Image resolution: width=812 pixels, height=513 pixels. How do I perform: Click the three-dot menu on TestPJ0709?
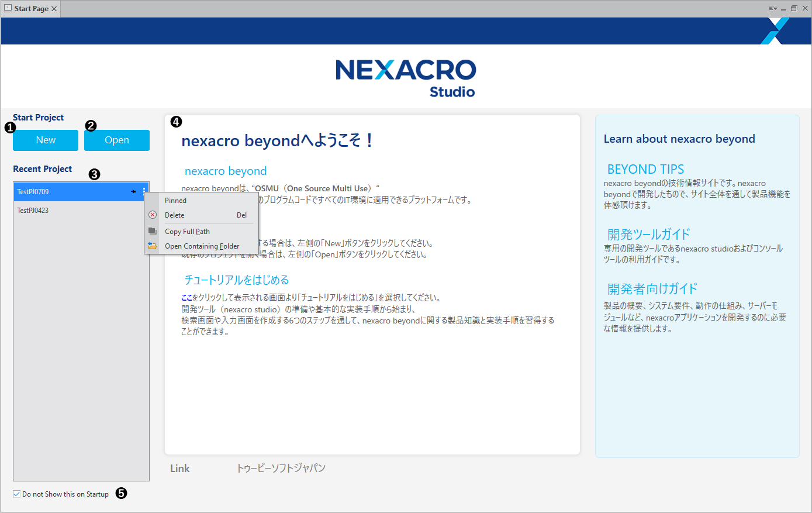(144, 192)
